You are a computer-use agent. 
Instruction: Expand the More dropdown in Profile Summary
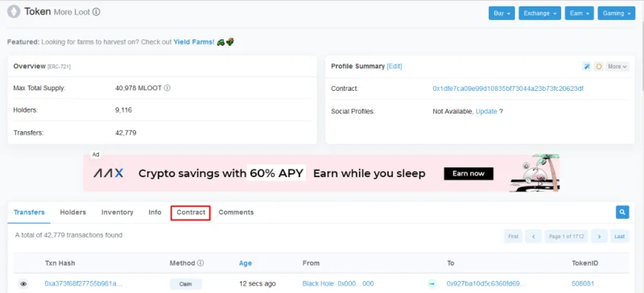pyautogui.click(x=617, y=67)
